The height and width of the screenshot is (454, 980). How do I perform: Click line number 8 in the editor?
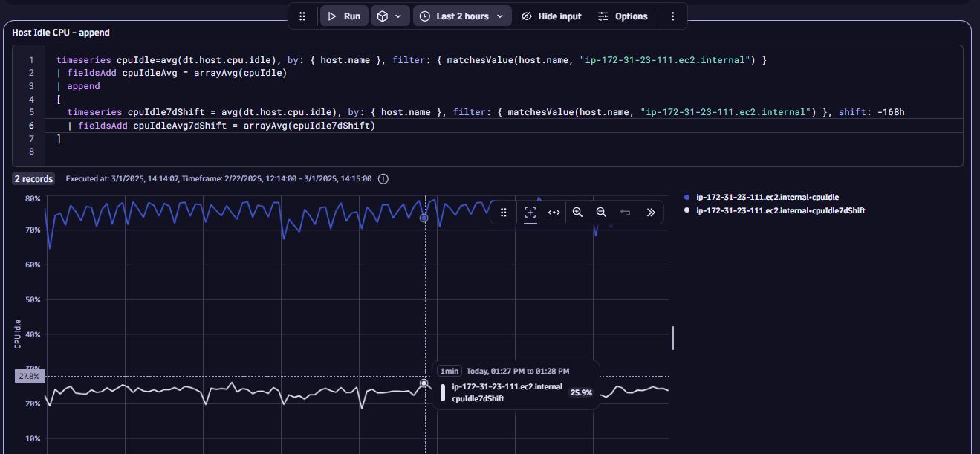click(31, 152)
